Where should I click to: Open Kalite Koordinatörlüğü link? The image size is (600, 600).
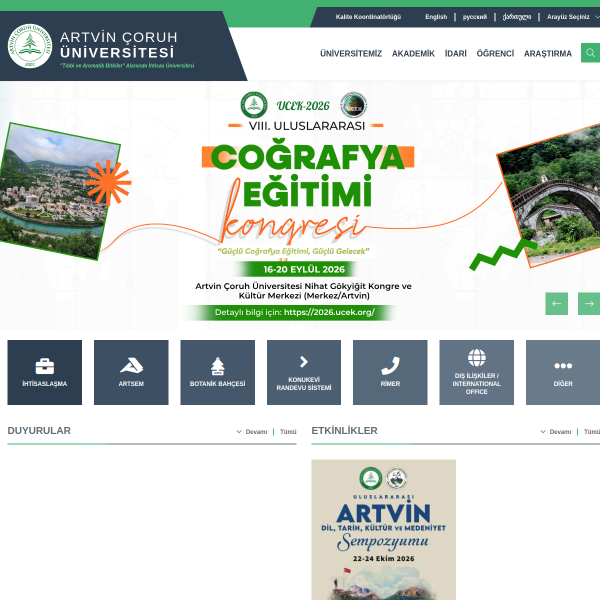pos(368,17)
